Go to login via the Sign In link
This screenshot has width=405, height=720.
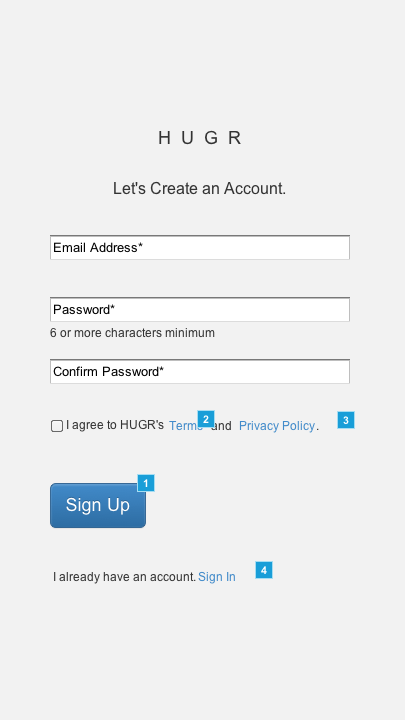point(217,577)
